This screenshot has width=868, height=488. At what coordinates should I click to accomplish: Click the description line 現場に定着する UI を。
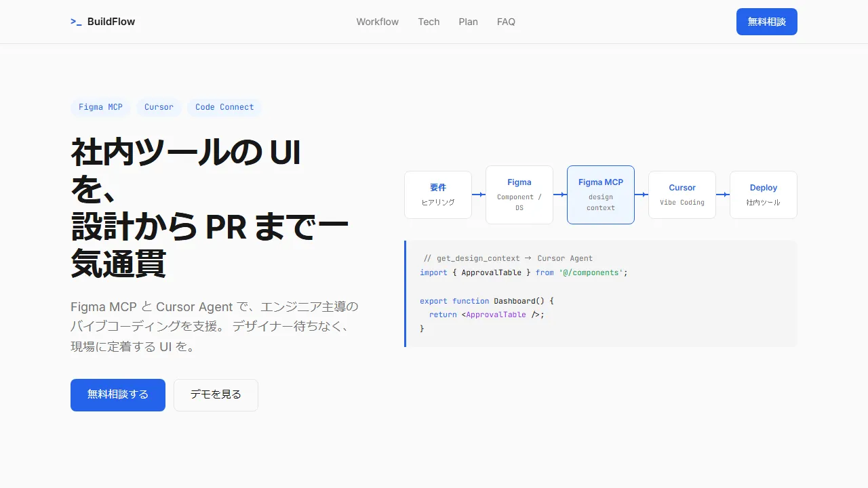tap(133, 346)
